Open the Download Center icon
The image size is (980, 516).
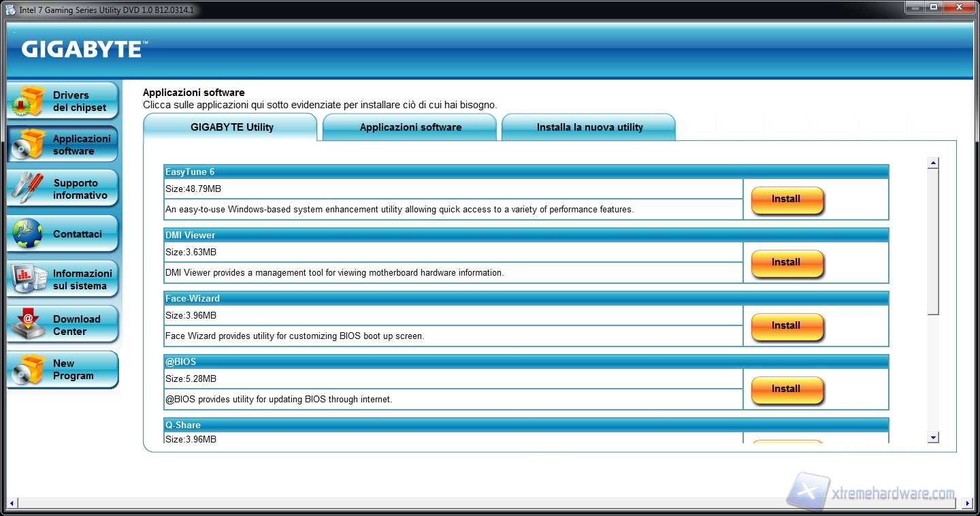(x=29, y=325)
